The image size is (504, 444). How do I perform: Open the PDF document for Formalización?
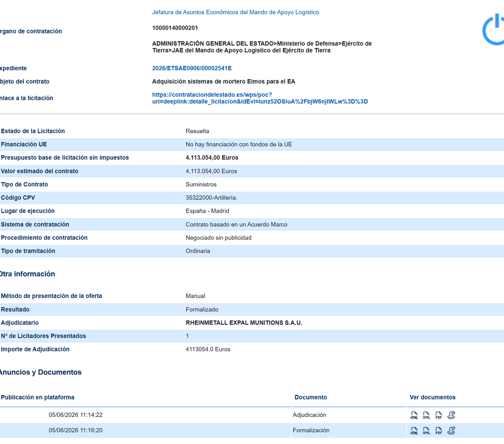438,431
